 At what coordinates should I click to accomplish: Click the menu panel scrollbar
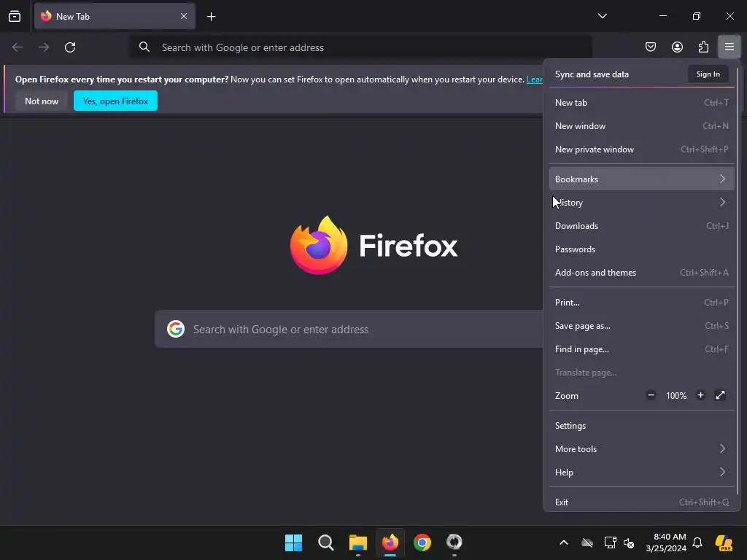(x=738, y=281)
